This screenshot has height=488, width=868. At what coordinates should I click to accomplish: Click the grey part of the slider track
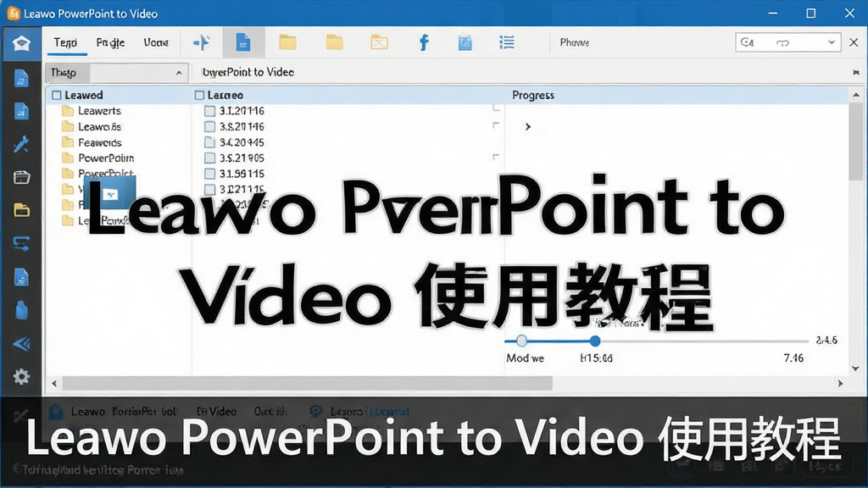pyautogui.click(x=704, y=341)
